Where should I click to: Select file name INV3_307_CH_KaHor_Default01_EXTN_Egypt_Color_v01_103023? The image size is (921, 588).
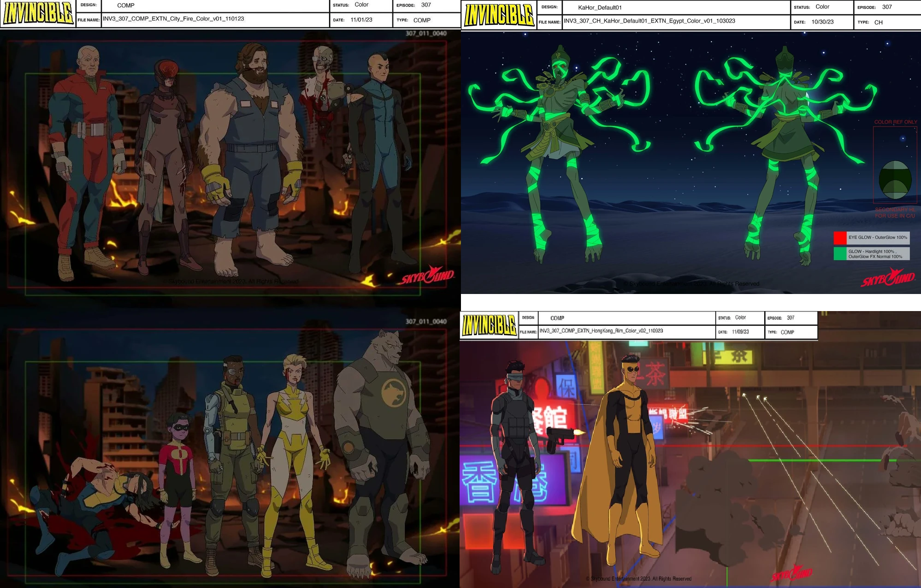pos(649,21)
